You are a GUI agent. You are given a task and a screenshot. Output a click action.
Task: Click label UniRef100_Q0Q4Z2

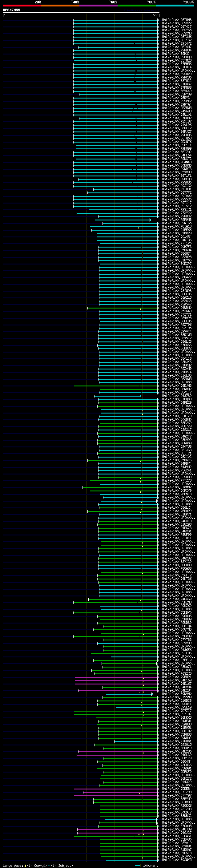(177, 277)
